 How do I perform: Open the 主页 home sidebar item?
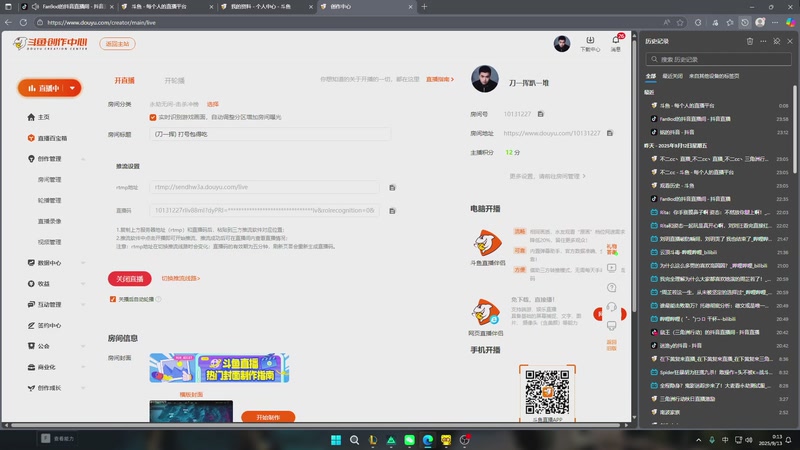(38, 117)
